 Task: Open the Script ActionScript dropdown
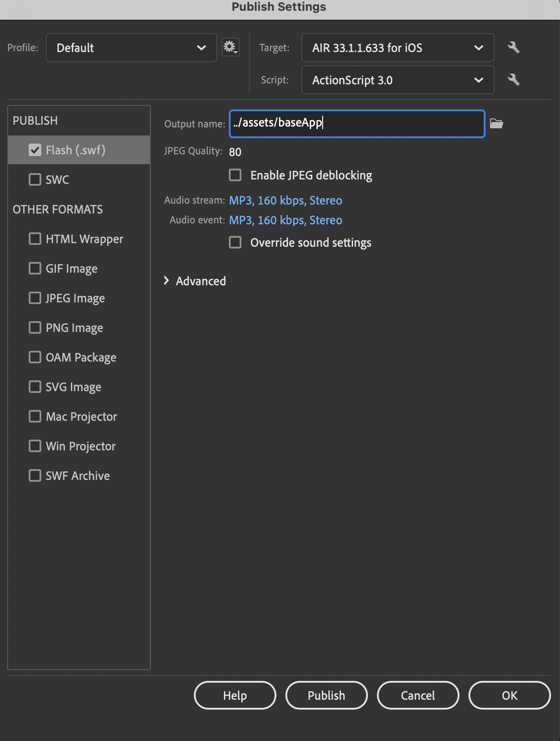[x=398, y=80]
